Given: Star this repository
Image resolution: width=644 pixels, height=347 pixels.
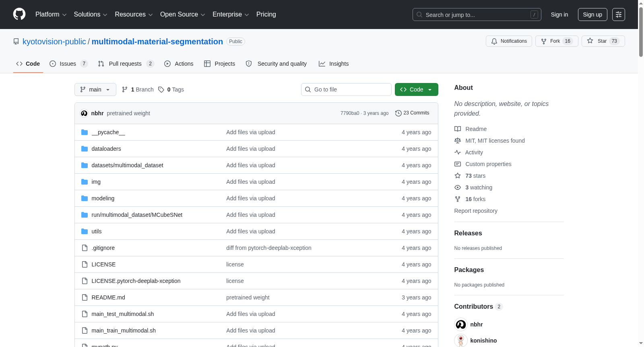Looking at the screenshot, I should [603, 41].
